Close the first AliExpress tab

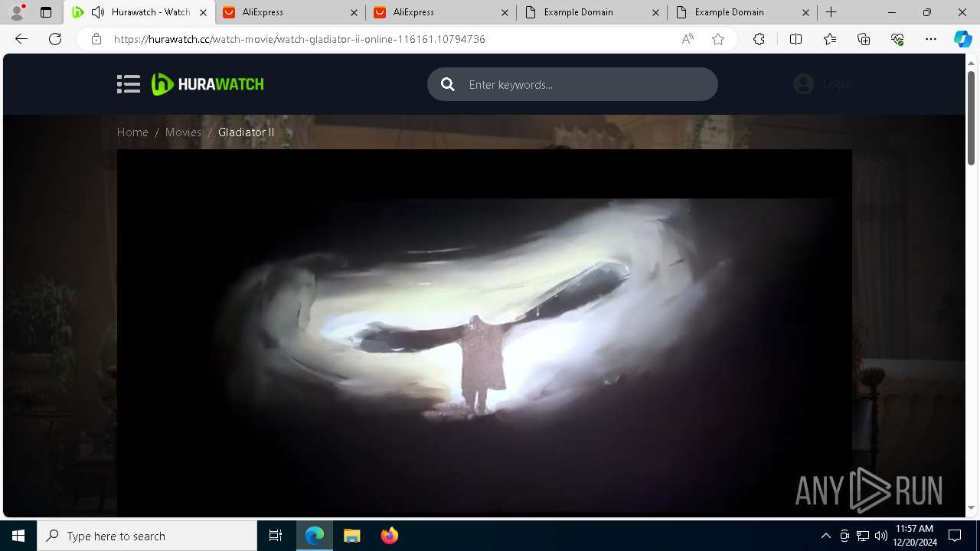[x=354, y=12]
